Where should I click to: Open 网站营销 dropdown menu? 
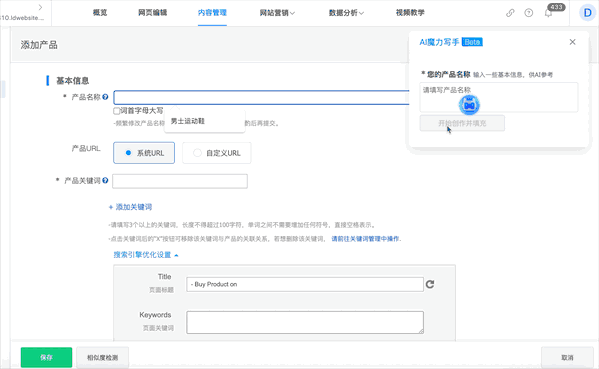[277, 13]
